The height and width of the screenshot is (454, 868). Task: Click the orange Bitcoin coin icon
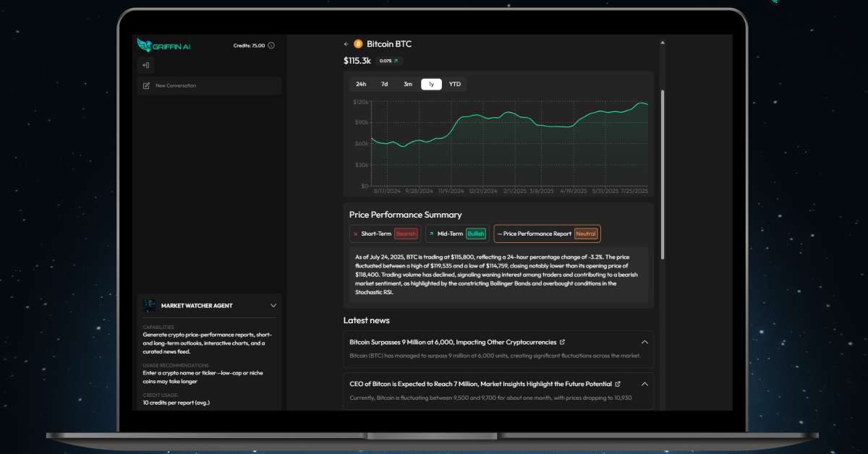coord(358,44)
